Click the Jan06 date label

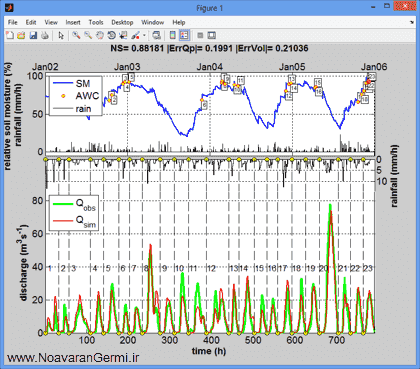tap(374, 67)
